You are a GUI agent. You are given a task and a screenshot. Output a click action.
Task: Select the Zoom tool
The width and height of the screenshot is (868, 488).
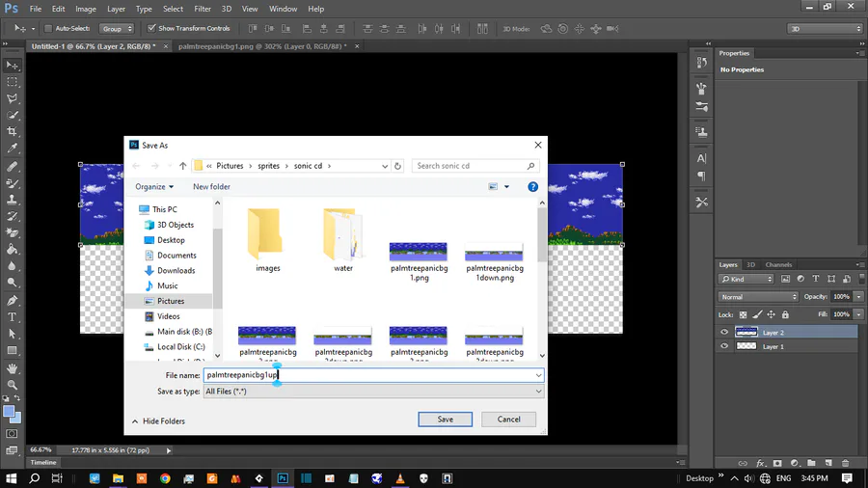click(13, 385)
